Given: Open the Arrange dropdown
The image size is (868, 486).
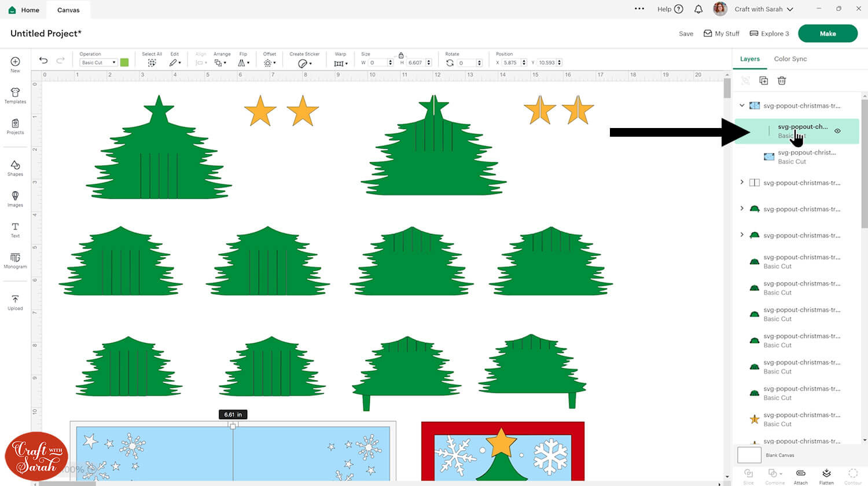Looking at the screenshot, I should click(220, 63).
